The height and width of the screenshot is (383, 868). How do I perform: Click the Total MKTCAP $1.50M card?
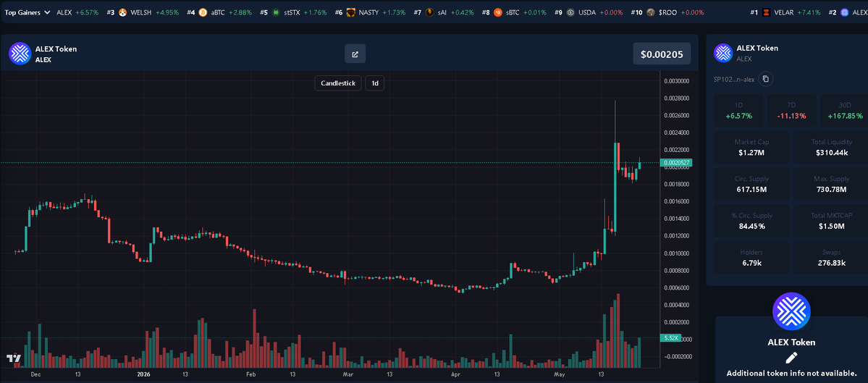[x=832, y=221]
